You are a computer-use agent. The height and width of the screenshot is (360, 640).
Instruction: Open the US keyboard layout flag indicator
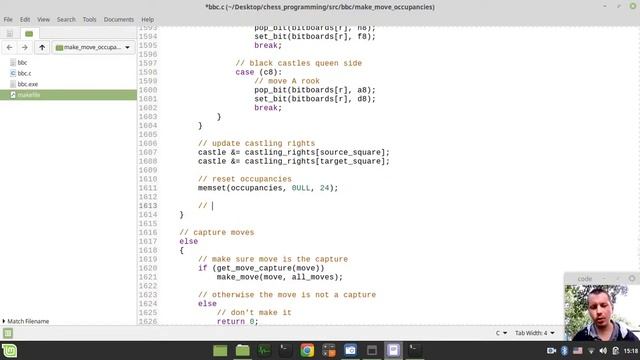pyautogui.click(x=578, y=351)
